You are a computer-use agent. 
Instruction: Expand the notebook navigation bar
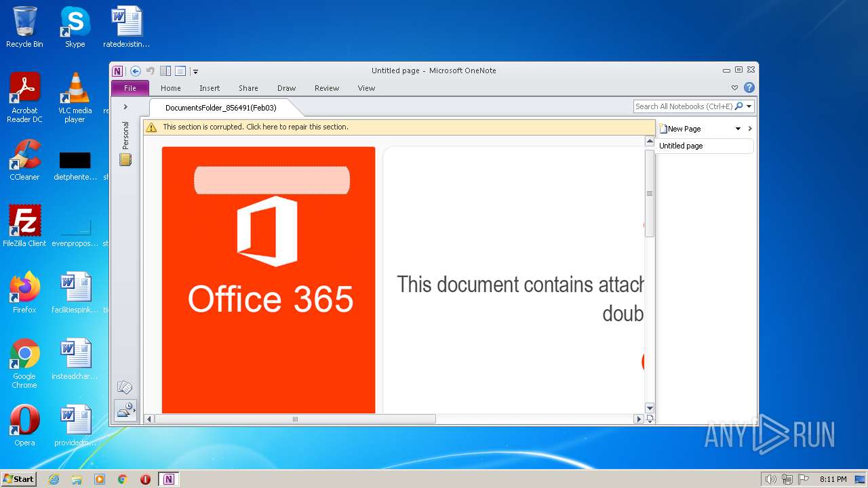tap(125, 107)
